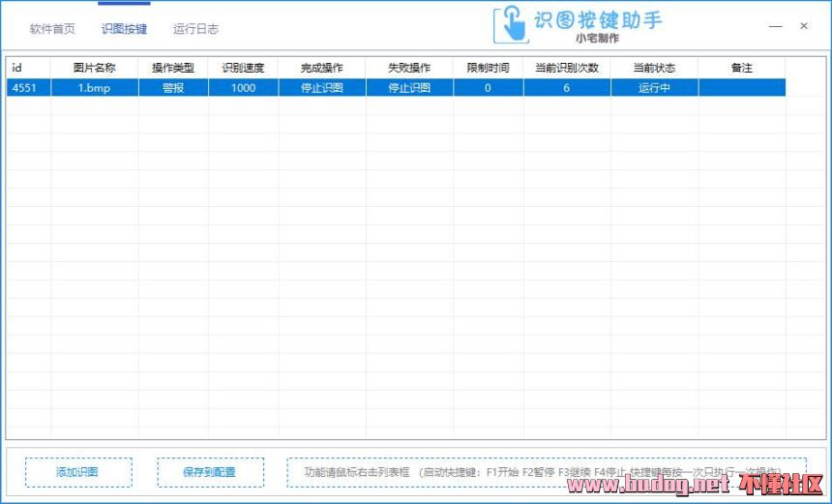
Task: Open the 识图按键 tab
Action: [x=124, y=29]
